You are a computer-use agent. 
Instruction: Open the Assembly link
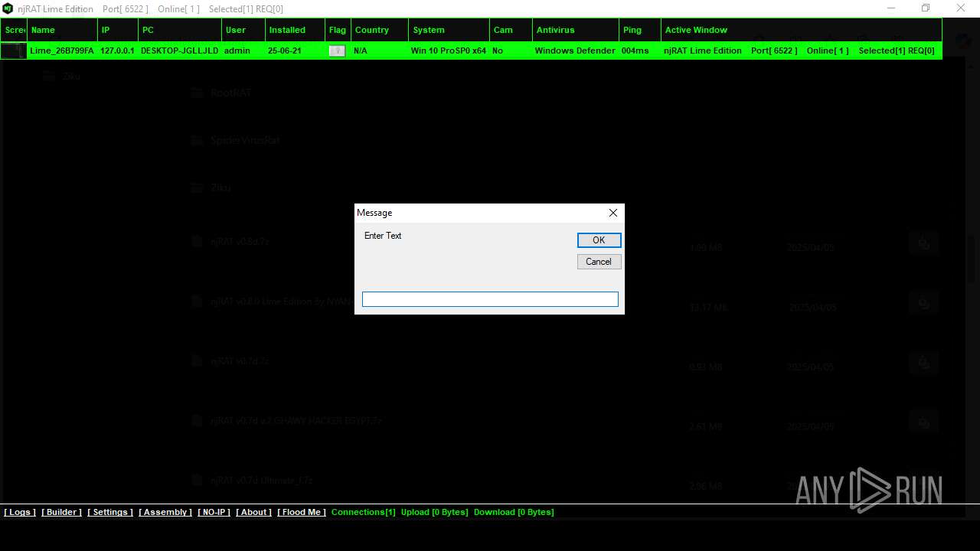click(165, 512)
